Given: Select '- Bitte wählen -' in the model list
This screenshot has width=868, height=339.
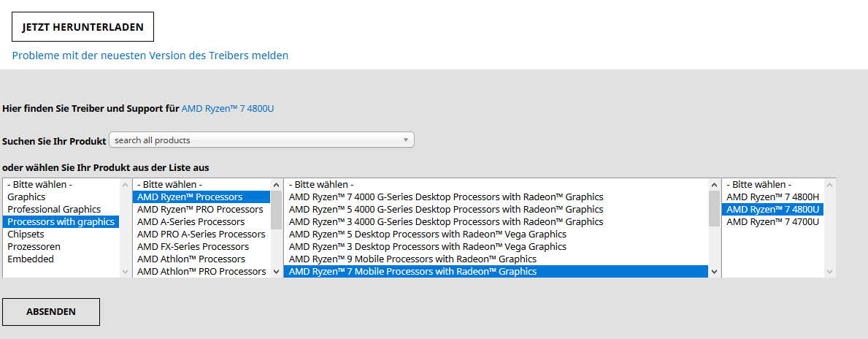Looking at the screenshot, I should point(773,184).
